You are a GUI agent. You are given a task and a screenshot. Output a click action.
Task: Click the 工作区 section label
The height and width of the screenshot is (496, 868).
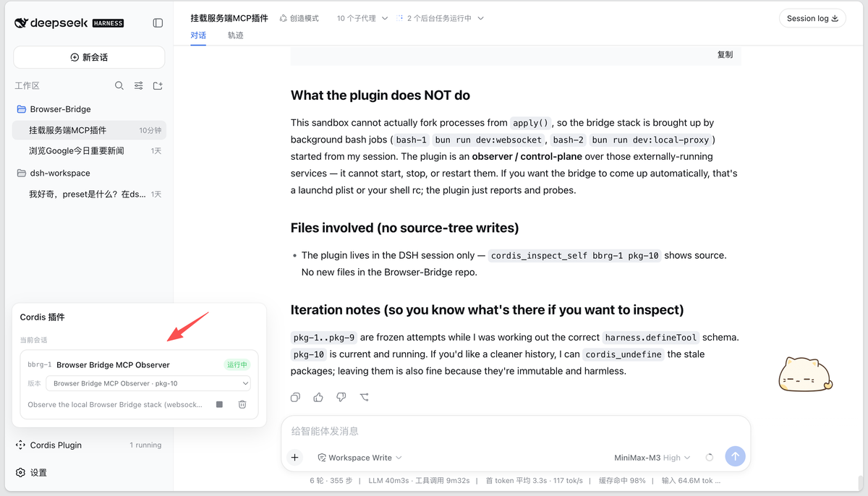coord(27,85)
